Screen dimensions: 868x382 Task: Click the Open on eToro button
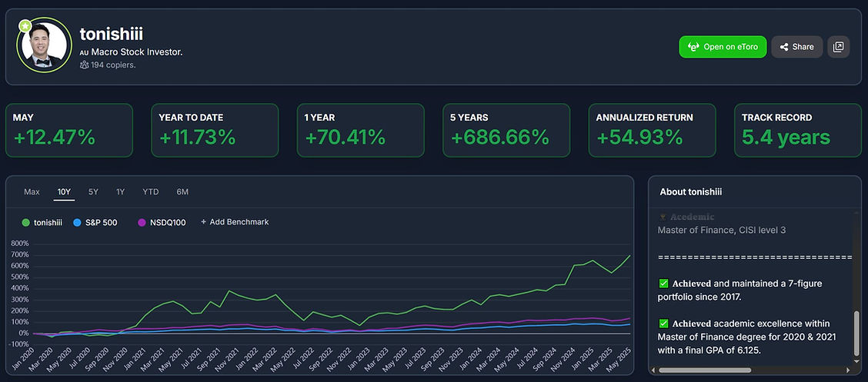(723, 47)
